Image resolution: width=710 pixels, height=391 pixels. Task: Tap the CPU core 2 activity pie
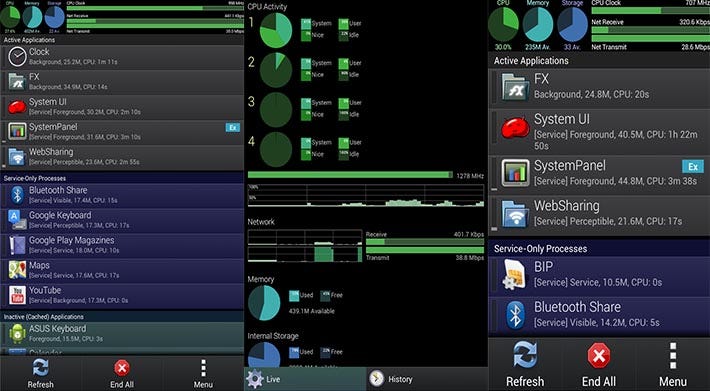(x=276, y=70)
